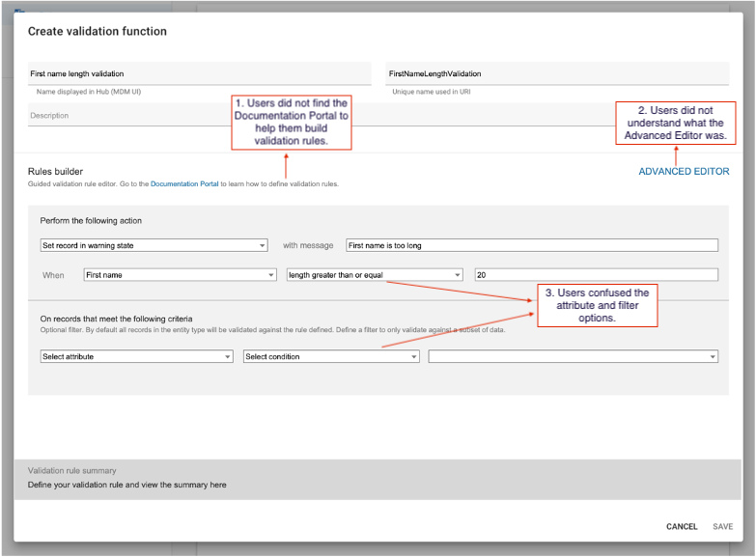The width and height of the screenshot is (756, 557).
Task: Select the 'When' label
Action: (x=53, y=275)
